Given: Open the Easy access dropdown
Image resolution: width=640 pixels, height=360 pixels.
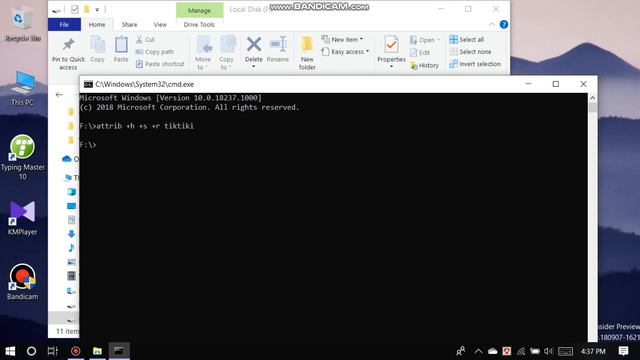Looking at the screenshot, I should [x=345, y=52].
